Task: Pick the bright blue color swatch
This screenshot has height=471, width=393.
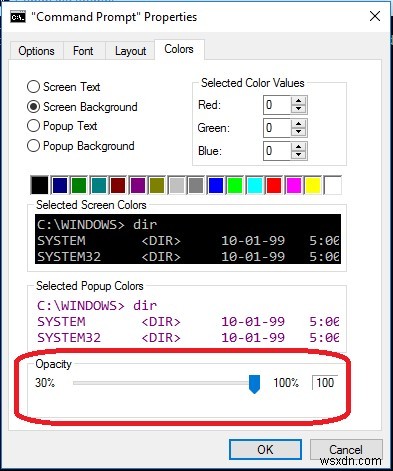Action: (x=215, y=185)
